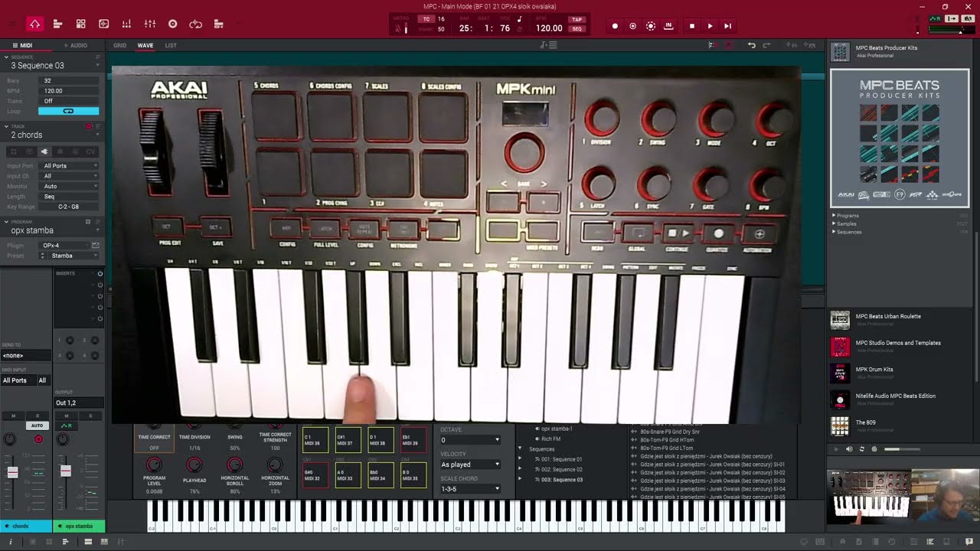Viewport: 980px width, 551px height.
Task: Toggle the SEQ tempo source button
Action: point(577,29)
